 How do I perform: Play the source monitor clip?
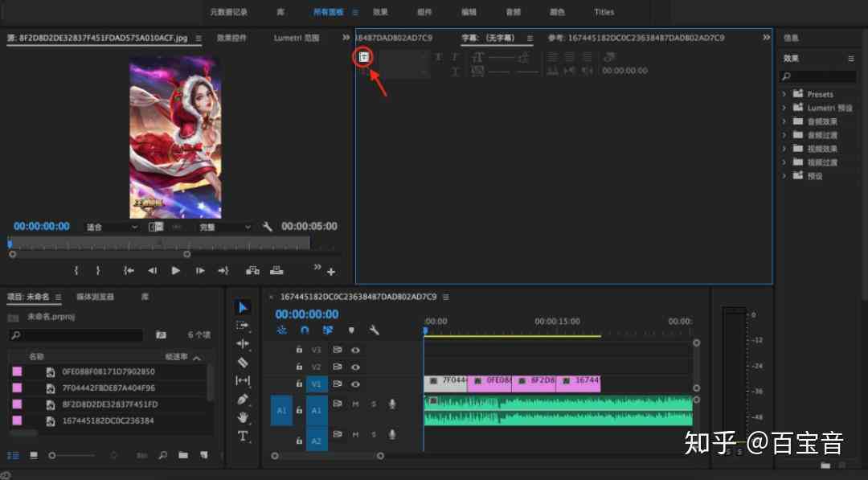175,271
